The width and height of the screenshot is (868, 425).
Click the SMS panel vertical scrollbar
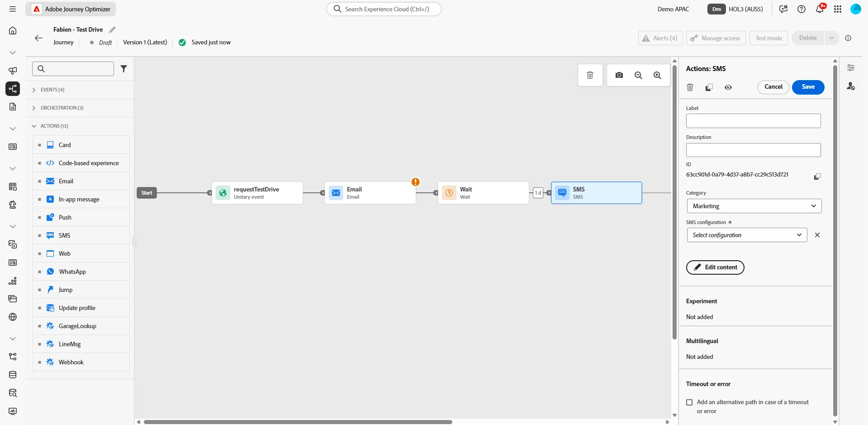pos(835,240)
